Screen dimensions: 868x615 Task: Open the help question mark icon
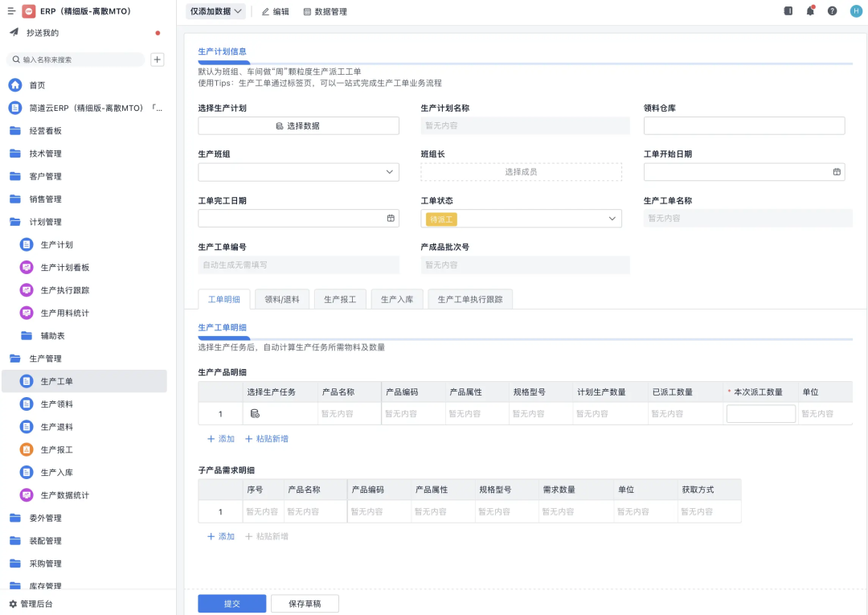tap(832, 11)
